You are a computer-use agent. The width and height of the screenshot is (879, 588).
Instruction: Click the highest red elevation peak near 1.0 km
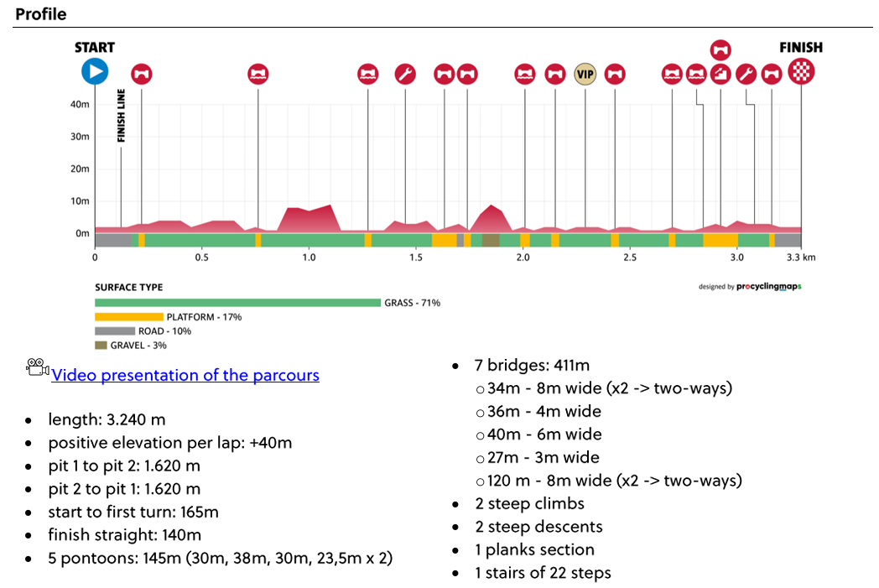330,206
